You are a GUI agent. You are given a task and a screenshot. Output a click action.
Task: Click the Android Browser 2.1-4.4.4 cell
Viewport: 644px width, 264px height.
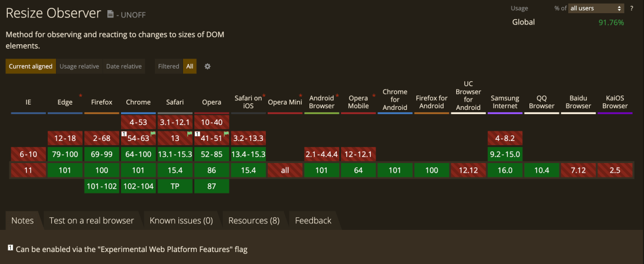321,154
